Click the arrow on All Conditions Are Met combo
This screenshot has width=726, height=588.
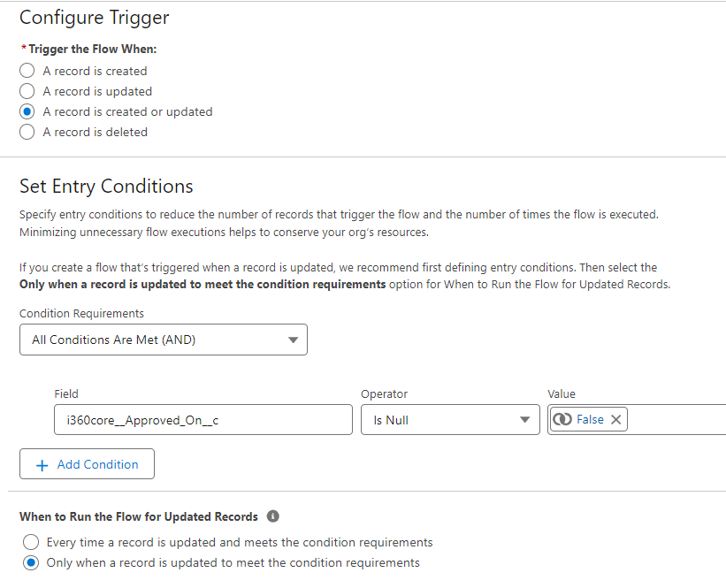click(293, 340)
